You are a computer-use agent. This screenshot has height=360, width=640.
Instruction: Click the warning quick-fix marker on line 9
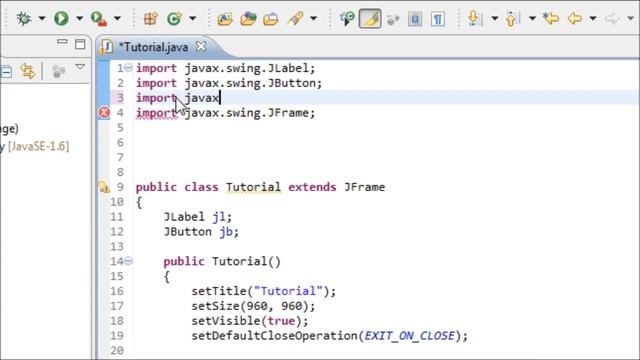coord(104,187)
